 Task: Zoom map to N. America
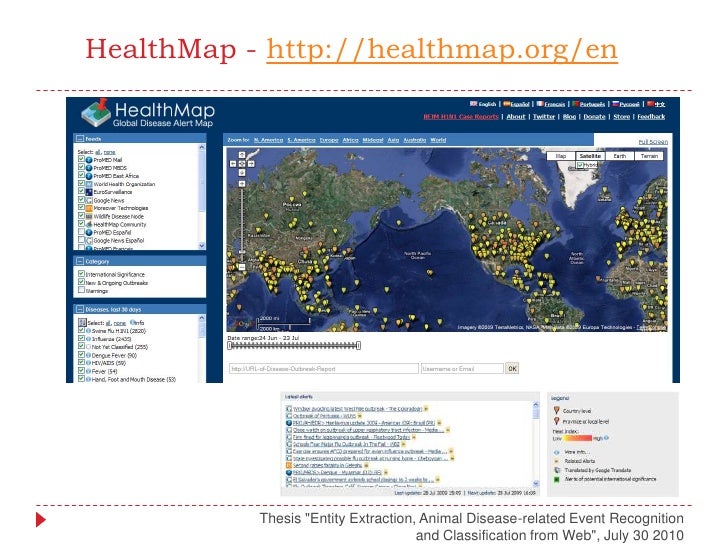(268, 140)
